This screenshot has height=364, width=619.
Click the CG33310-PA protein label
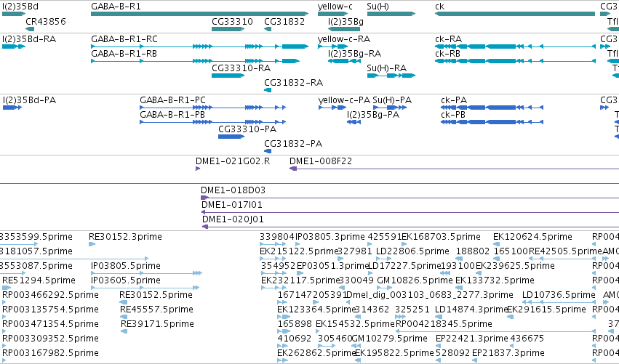click(x=247, y=129)
